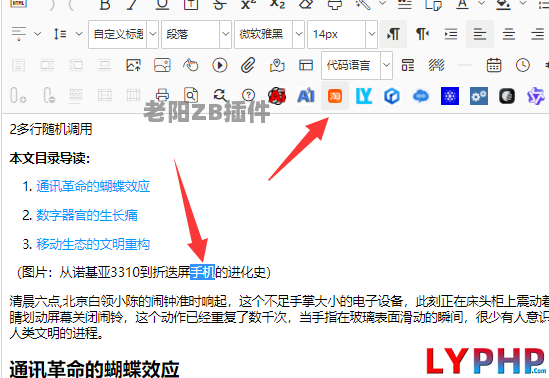Image resolution: width=549 pixels, height=378 pixels.
Task: Toggle center alignment button
Action: 508,34
